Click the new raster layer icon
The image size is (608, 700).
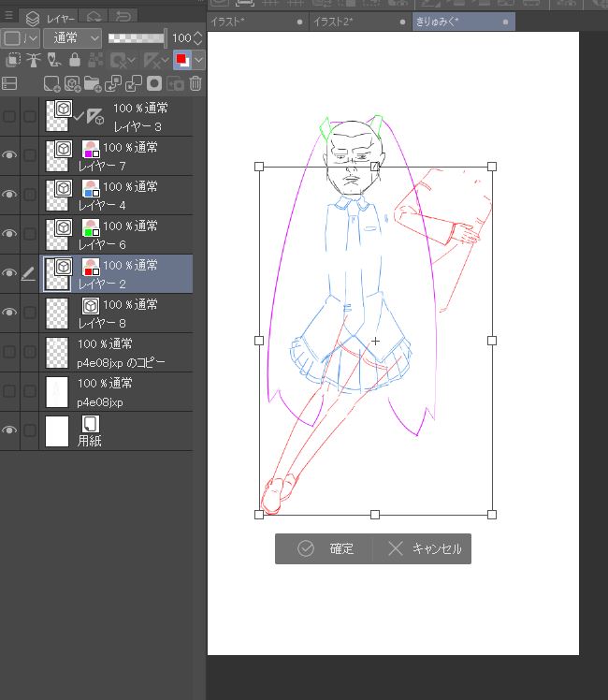pyautogui.click(x=52, y=83)
